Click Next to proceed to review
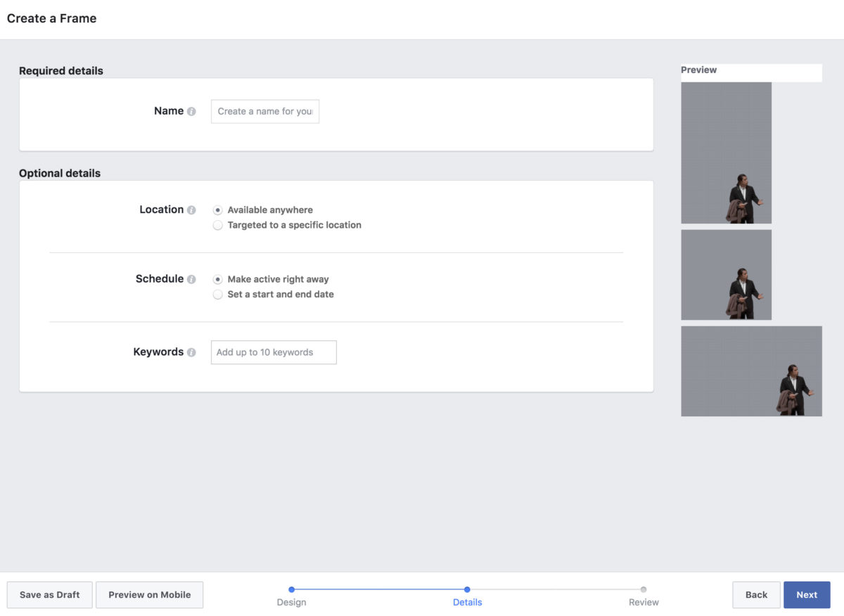The width and height of the screenshot is (844, 616). pyautogui.click(x=807, y=595)
